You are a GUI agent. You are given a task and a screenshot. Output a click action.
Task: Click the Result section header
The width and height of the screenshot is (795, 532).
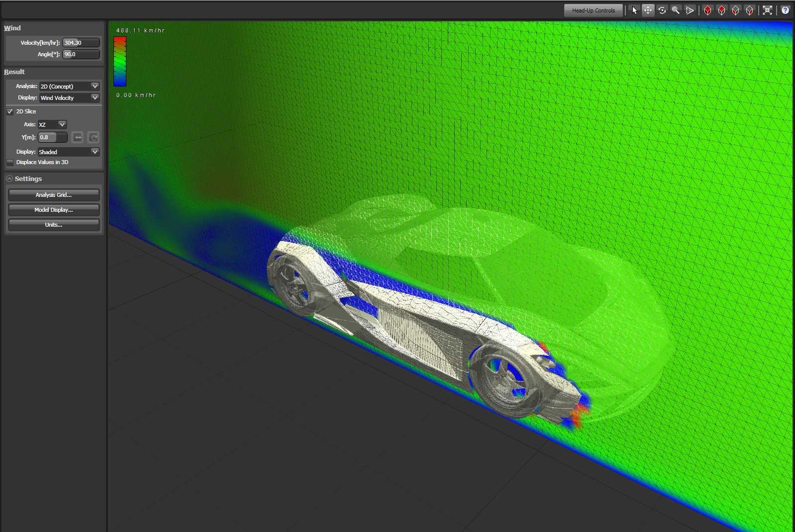coord(14,72)
